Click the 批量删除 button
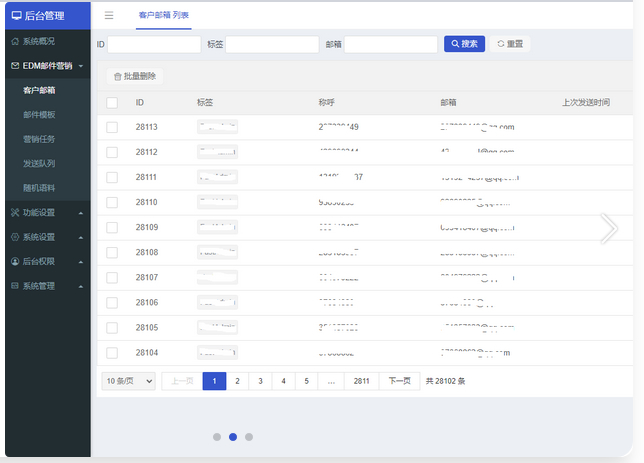 (134, 76)
